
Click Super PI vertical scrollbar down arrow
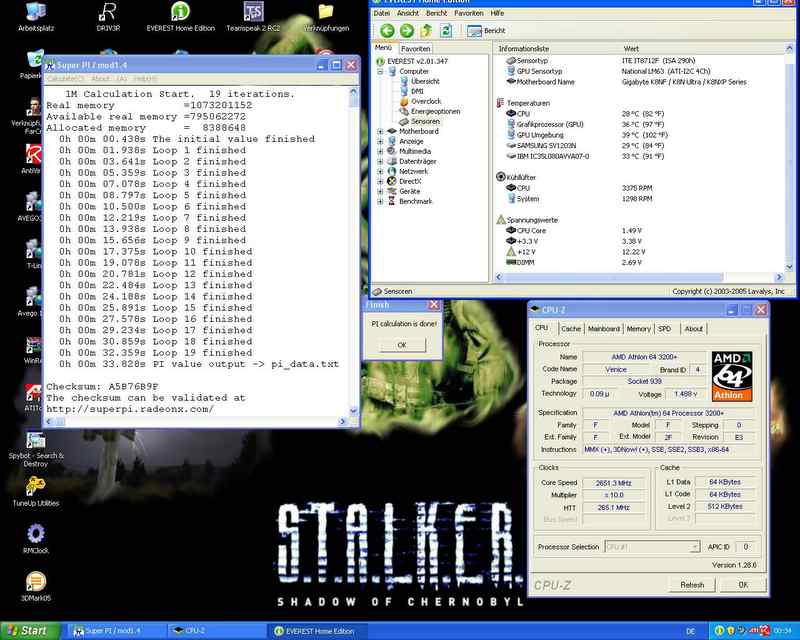[x=354, y=411]
